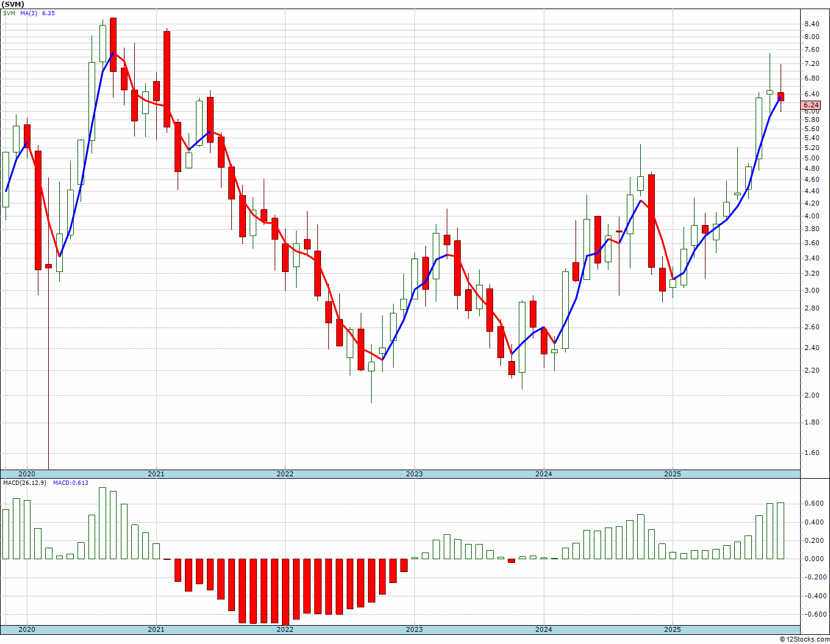Select 2022 on the price chart time axis

(x=285, y=474)
